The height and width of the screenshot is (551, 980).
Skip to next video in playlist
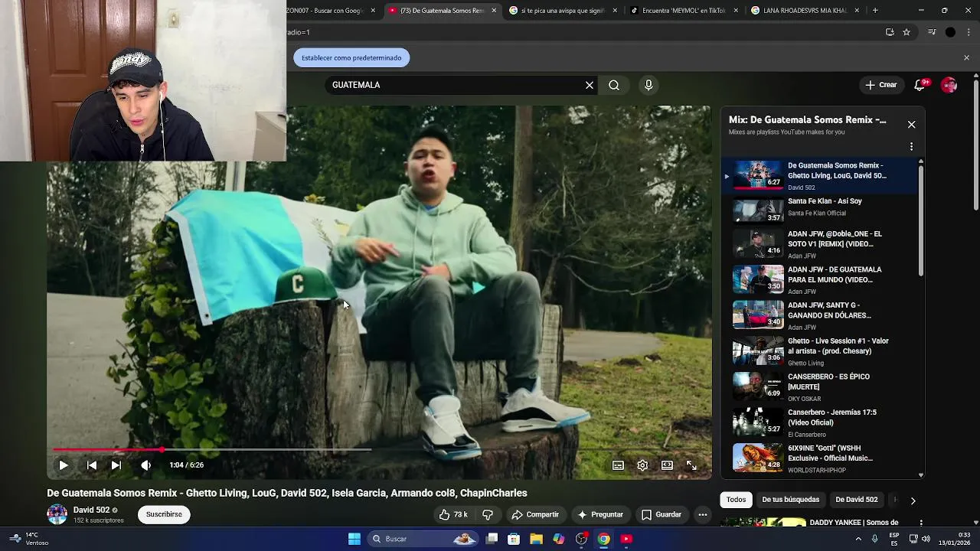116,465
